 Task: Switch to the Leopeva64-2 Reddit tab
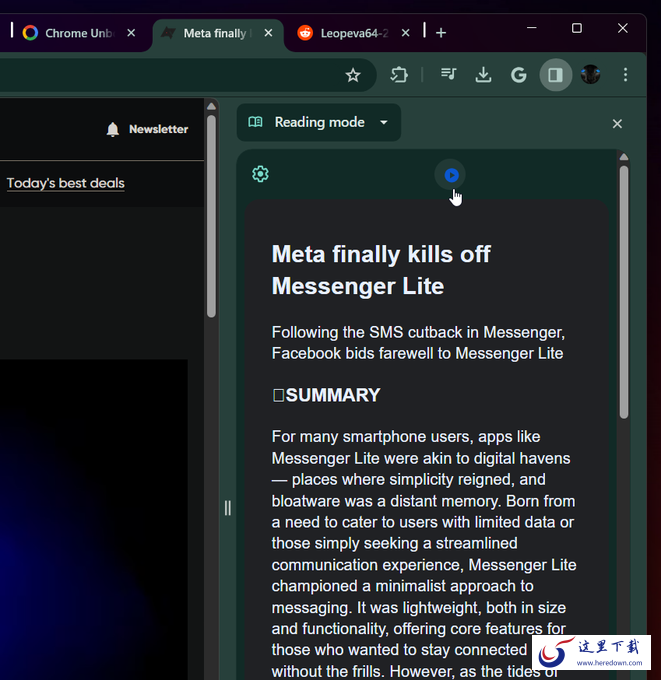[x=353, y=33]
